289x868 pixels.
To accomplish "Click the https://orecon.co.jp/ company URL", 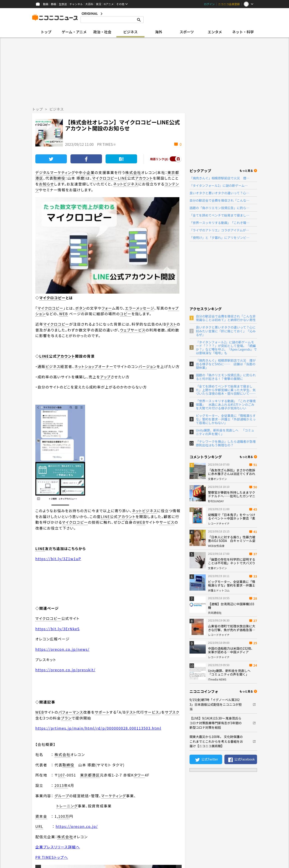I will point(76,826).
